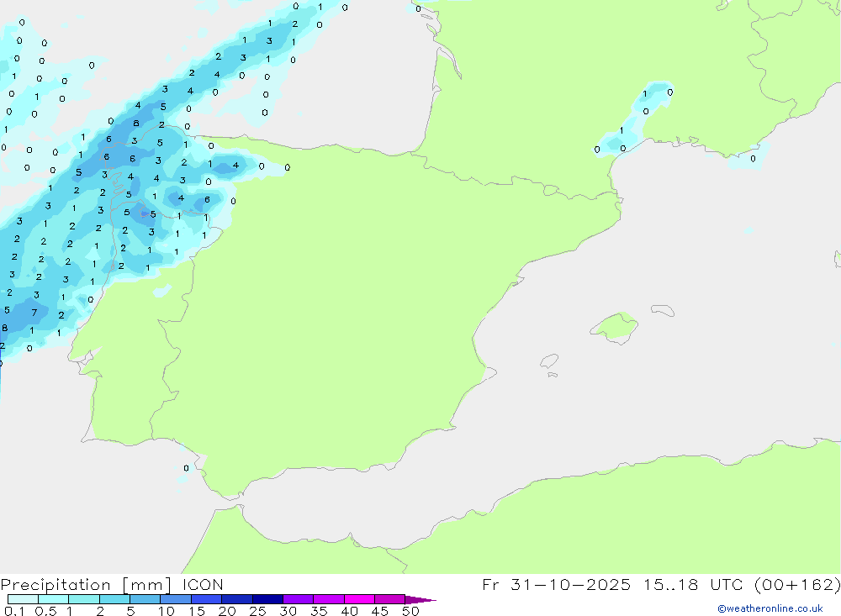
Task: Select the 15–20 mm legend swatch
Action: [x=206, y=599]
